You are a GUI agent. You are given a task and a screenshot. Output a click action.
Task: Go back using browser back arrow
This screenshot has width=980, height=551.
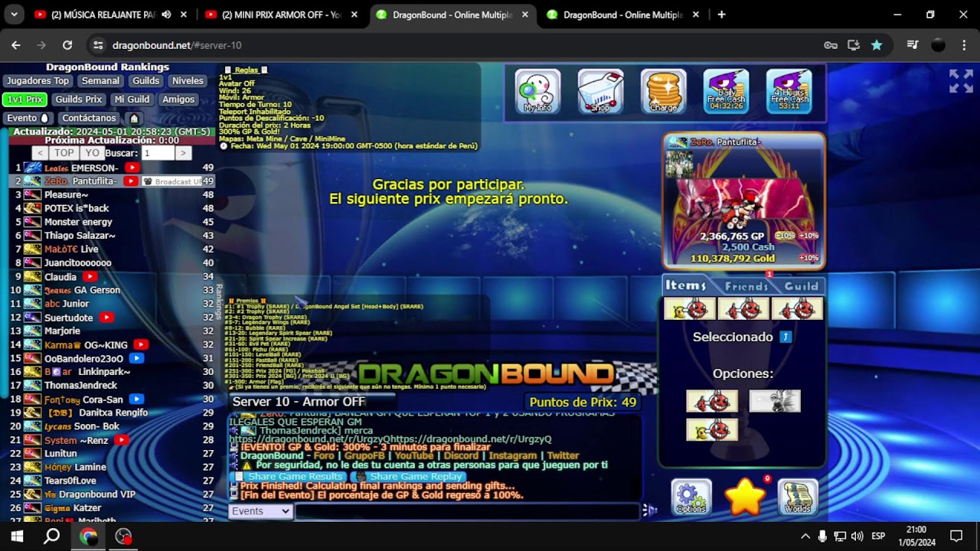point(16,45)
